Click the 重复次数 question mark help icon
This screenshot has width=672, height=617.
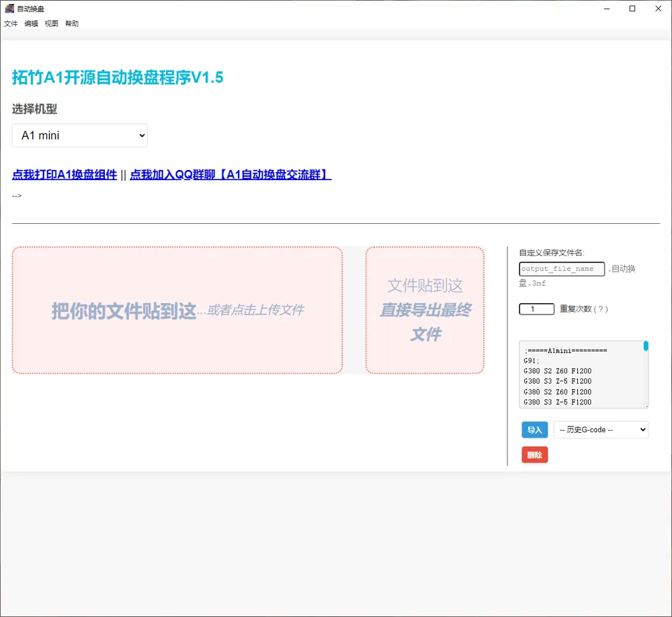tap(602, 308)
